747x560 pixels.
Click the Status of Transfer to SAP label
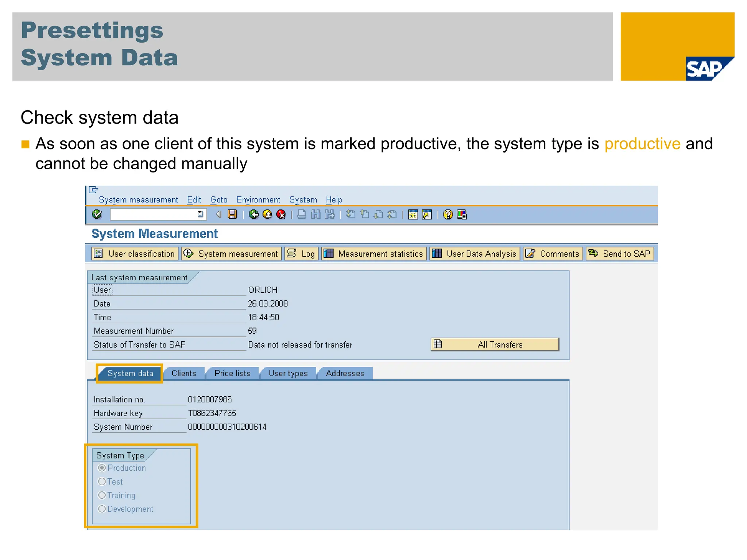tap(140, 345)
